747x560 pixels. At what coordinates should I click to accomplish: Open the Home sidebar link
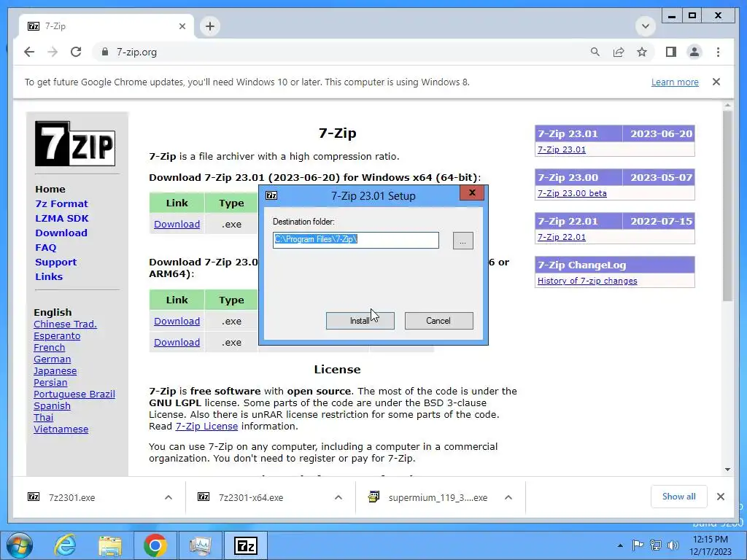coord(50,189)
